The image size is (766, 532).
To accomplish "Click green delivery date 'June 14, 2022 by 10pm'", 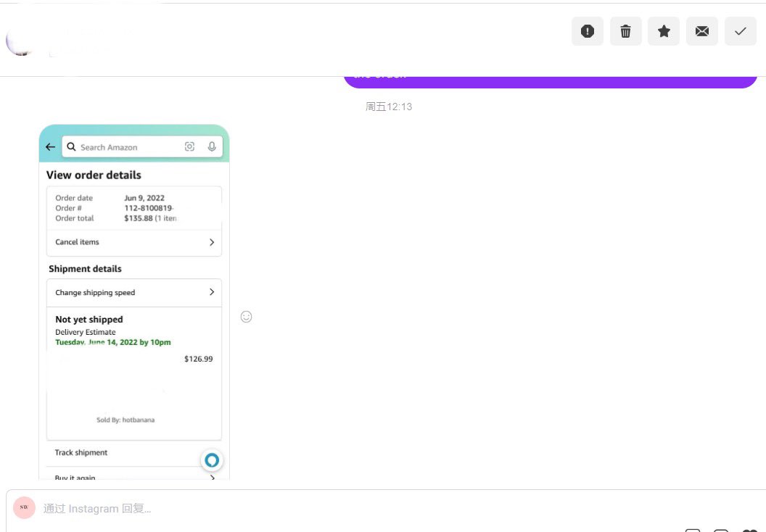I will tap(129, 342).
